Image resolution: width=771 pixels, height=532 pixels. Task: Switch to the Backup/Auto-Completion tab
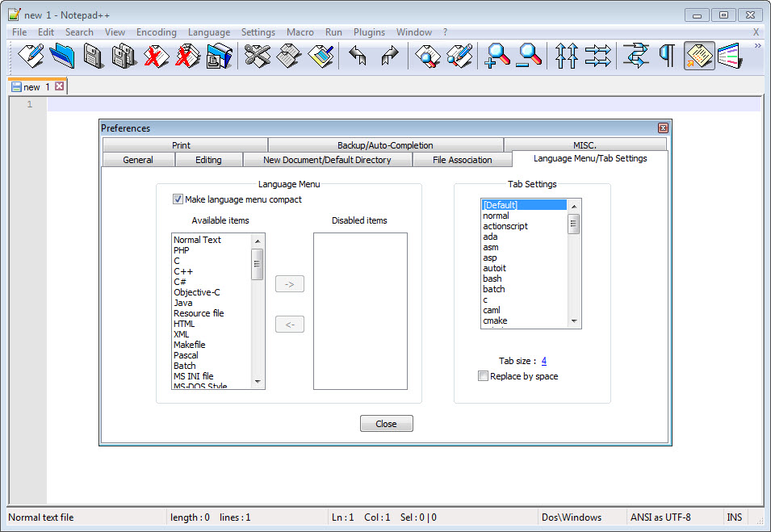386,145
